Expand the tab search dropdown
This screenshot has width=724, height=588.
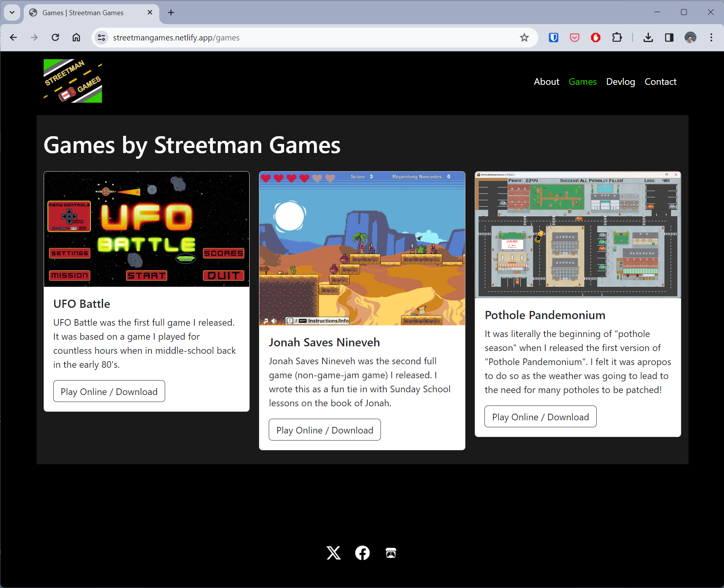pyautogui.click(x=12, y=12)
